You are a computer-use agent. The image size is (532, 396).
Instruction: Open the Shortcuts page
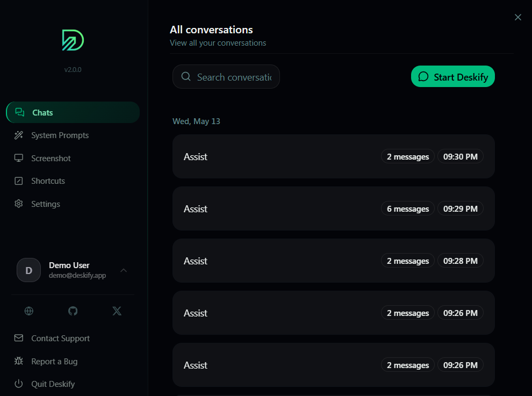pyautogui.click(x=73, y=181)
